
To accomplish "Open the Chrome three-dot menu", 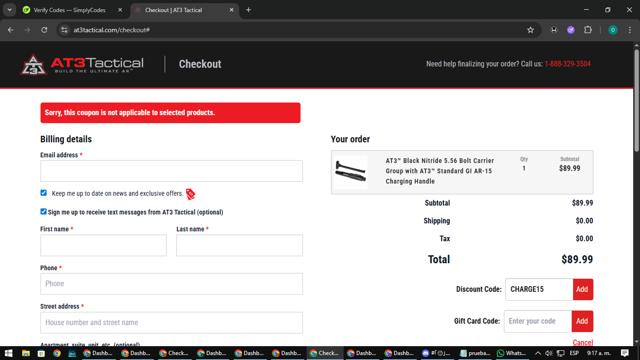I will 629,30.
